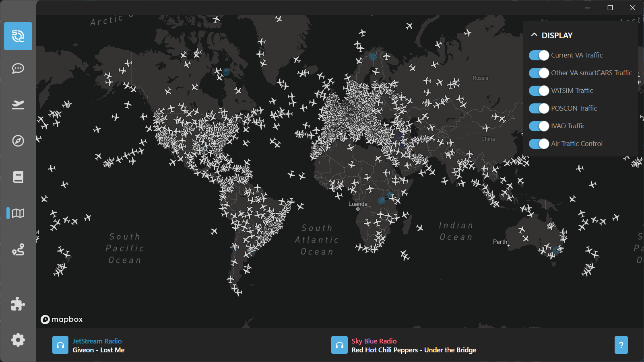This screenshot has width=644, height=362.
Task: Open the plugins puzzle piece icon
Action: [18, 304]
